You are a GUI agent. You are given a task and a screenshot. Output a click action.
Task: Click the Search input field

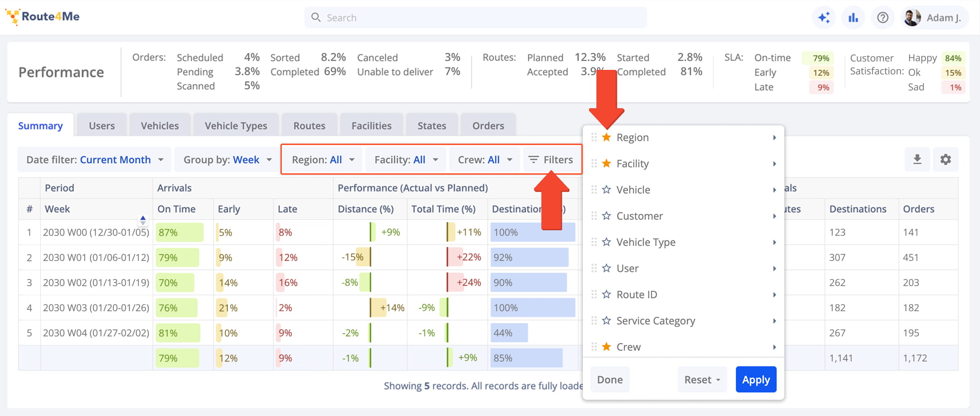pos(476,18)
